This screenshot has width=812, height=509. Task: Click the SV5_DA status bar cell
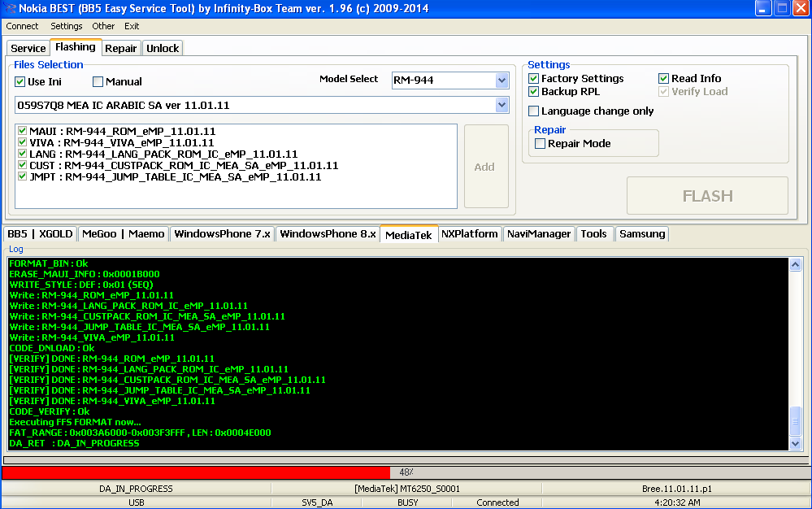pos(318,502)
